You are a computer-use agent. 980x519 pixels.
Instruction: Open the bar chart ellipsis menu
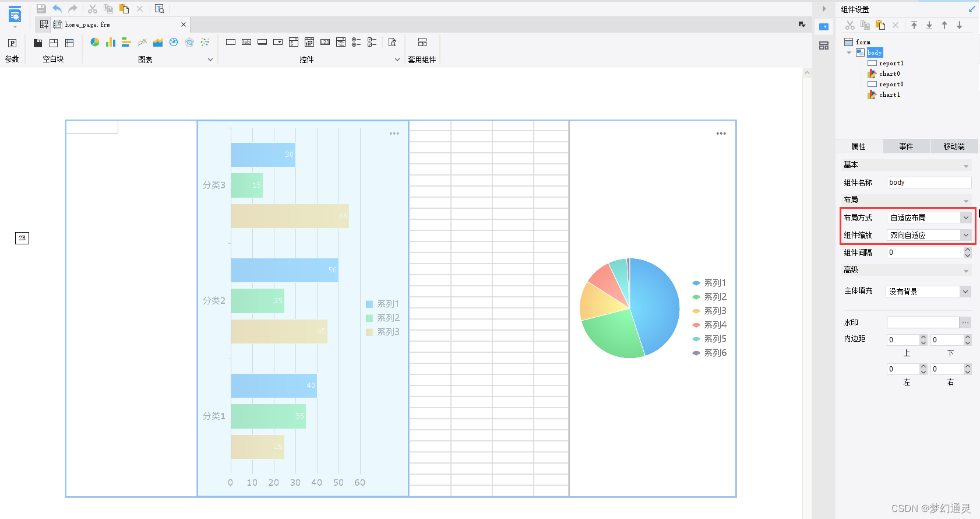coord(394,134)
